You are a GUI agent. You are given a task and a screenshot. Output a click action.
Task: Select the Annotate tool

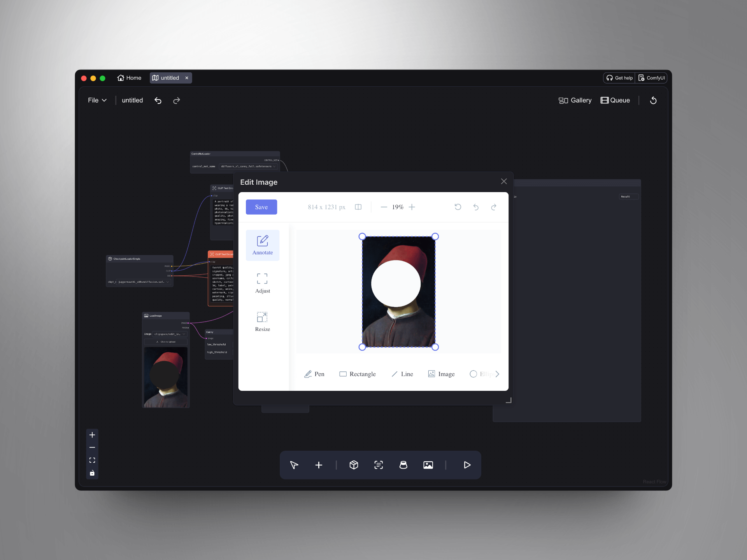point(263,245)
